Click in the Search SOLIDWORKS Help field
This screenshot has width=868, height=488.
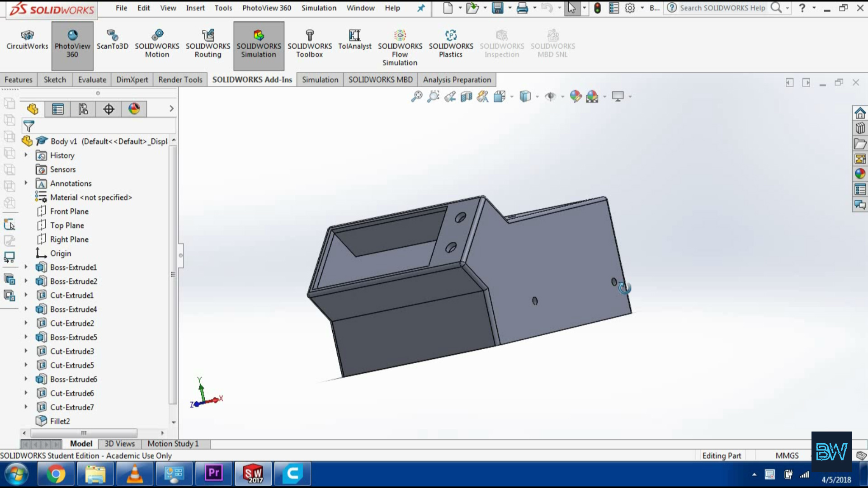point(722,8)
